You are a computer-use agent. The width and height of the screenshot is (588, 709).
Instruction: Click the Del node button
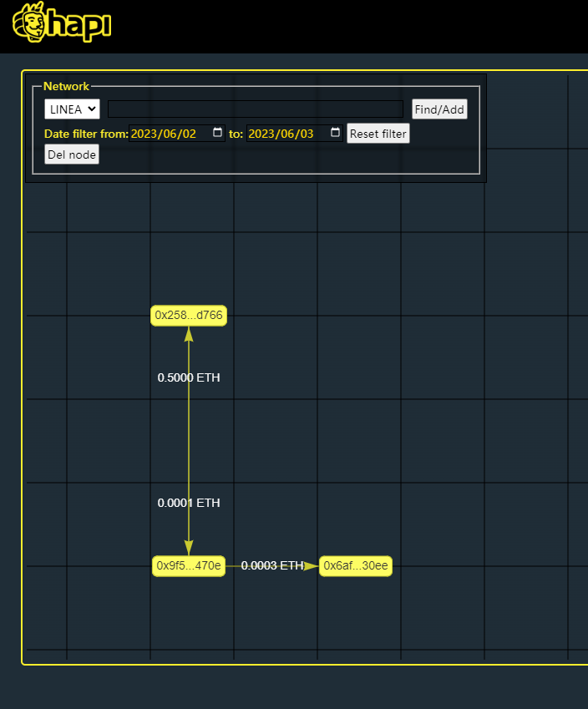point(72,154)
